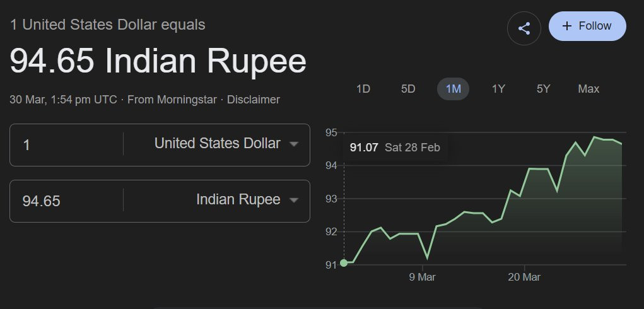Click the 9 Mar axis label
Viewport: 644px width, 309px height.
click(422, 277)
